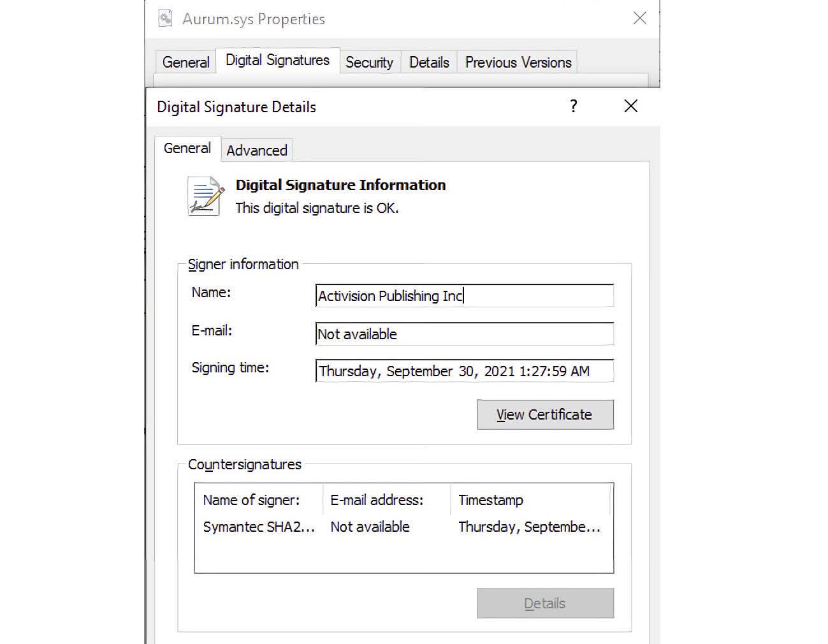The image size is (828, 644).
Task: Open the Details tab in Properties
Action: click(429, 62)
